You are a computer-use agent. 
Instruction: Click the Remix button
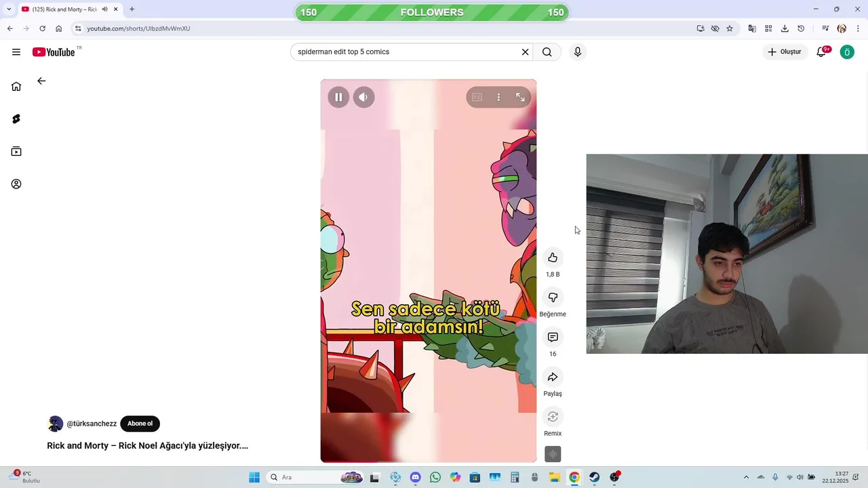point(553,416)
